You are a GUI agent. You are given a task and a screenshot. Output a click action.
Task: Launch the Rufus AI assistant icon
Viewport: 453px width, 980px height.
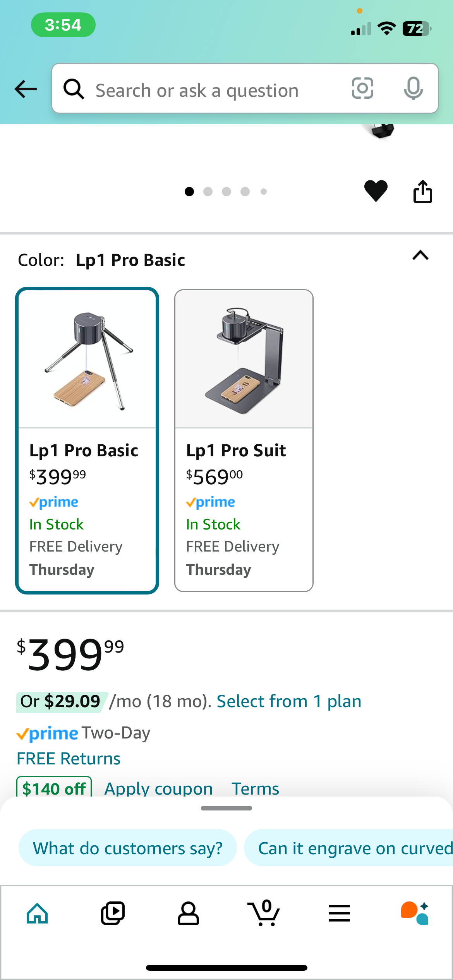click(x=415, y=913)
